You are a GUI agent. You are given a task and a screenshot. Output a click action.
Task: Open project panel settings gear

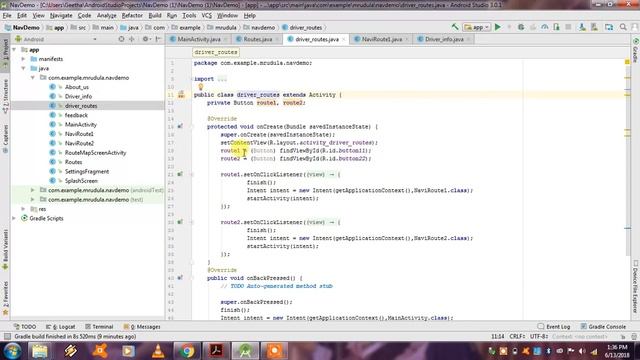[x=145, y=39]
